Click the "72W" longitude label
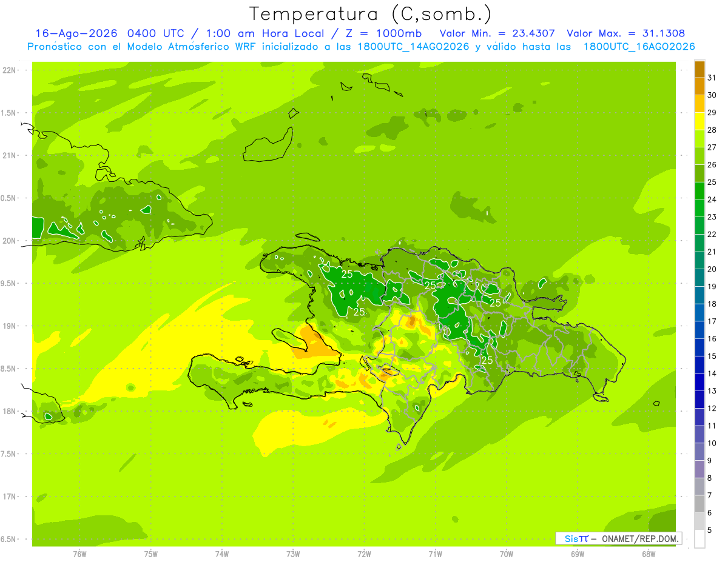Image resolution: width=728 pixels, height=562 pixels. (x=365, y=554)
